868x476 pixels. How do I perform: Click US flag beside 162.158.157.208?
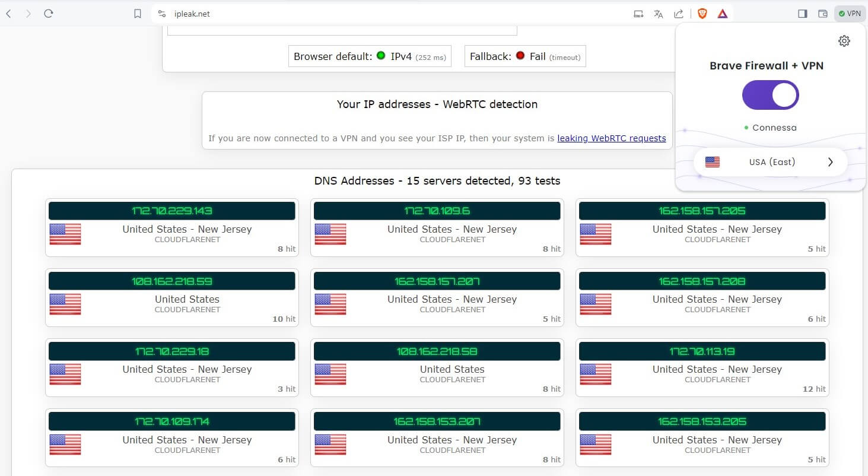pos(596,304)
